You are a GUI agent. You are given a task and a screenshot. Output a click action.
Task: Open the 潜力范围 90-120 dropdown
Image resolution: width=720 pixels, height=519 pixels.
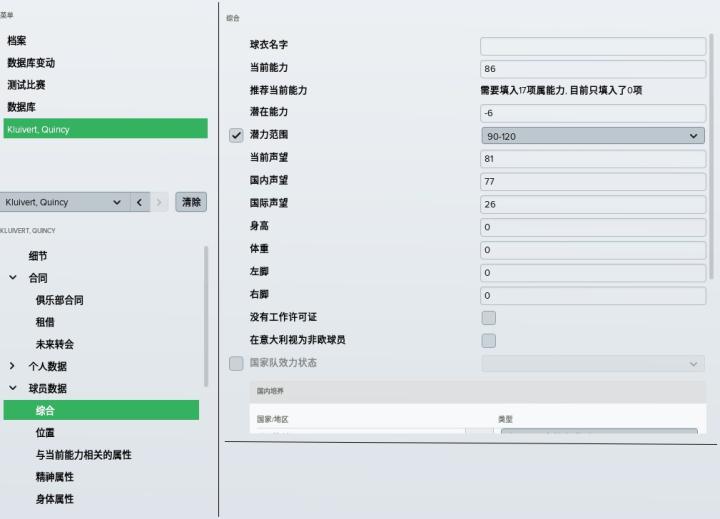pos(592,135)
